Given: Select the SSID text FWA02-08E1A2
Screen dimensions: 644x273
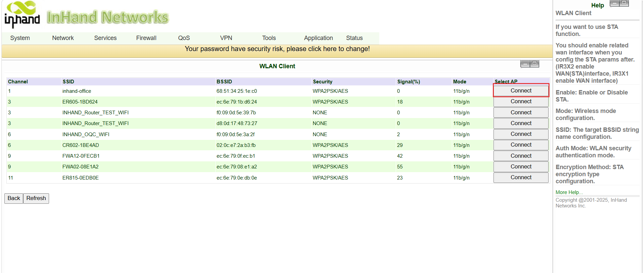Looking at the screenshot, I should 80,167.
